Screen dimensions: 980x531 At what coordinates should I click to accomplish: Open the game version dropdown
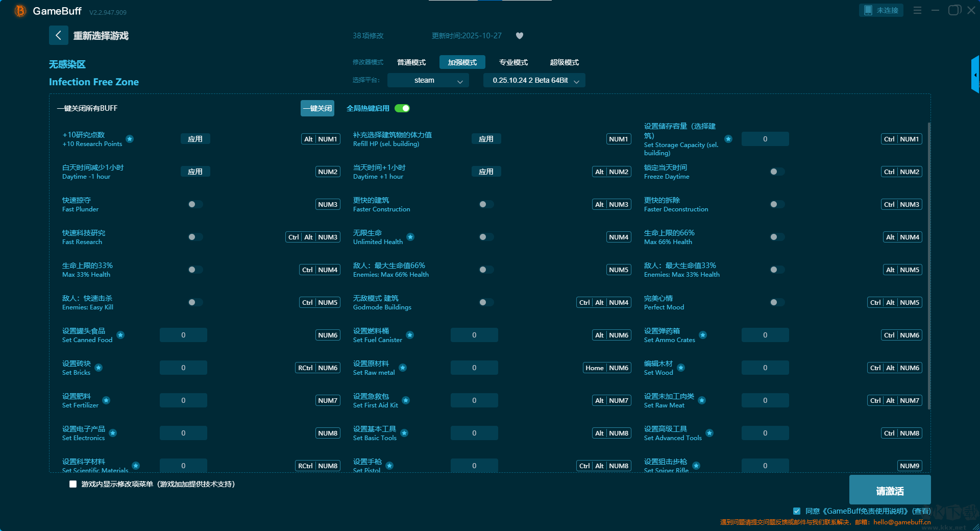(x=534, y=80)
